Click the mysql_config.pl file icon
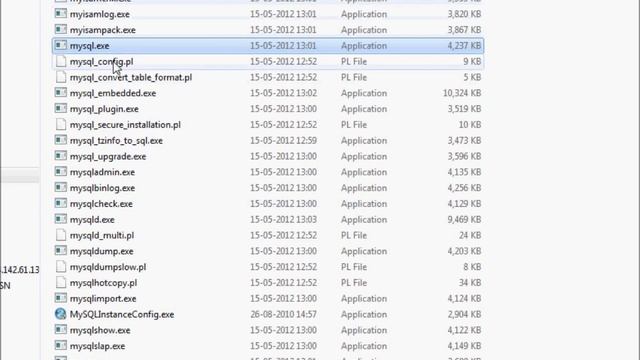 coord(60,61)
